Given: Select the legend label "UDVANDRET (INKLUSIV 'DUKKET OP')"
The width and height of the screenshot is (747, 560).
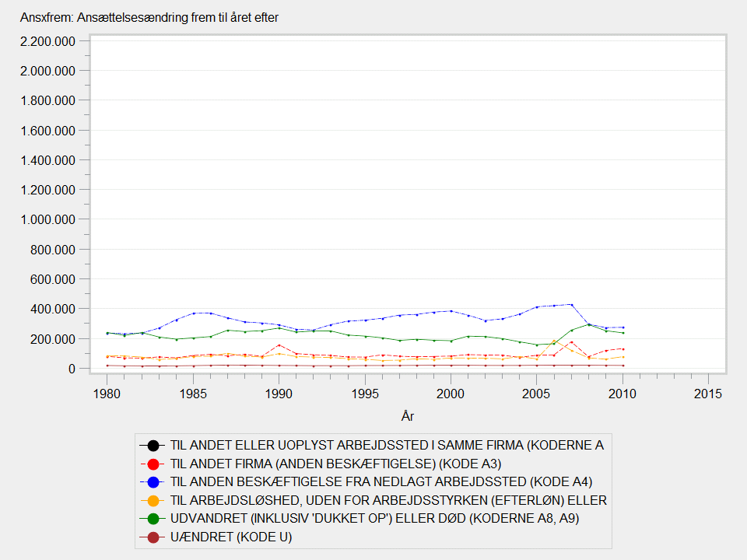Looking at the screenshot, I should point(374,519).
